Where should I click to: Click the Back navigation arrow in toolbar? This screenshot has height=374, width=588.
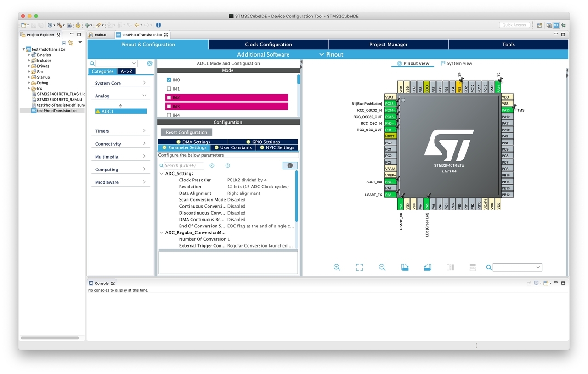(136, 25)
